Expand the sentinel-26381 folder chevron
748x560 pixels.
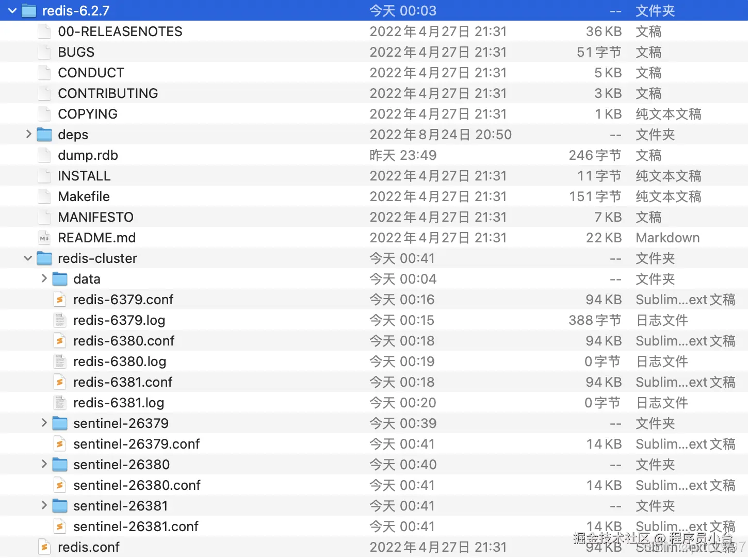tap(44, 505)
